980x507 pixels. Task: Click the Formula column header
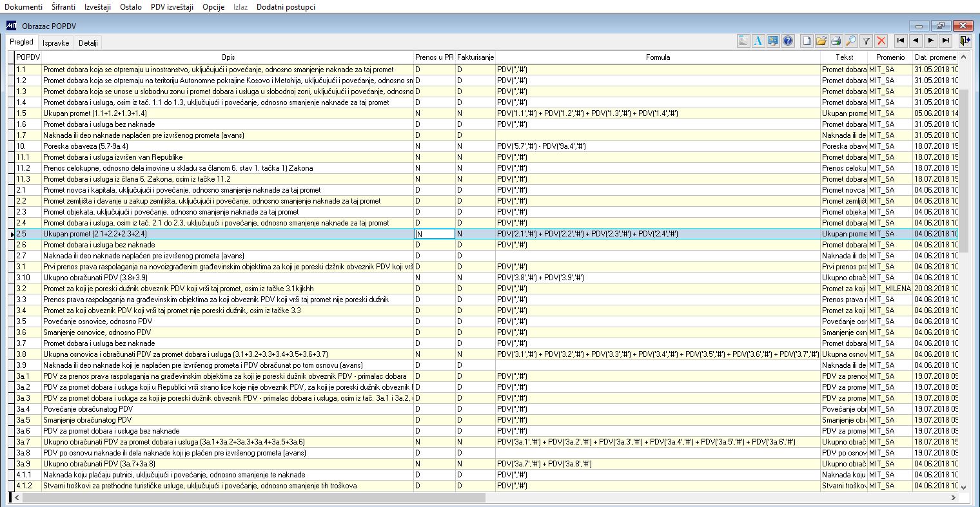tap(658, 57)
